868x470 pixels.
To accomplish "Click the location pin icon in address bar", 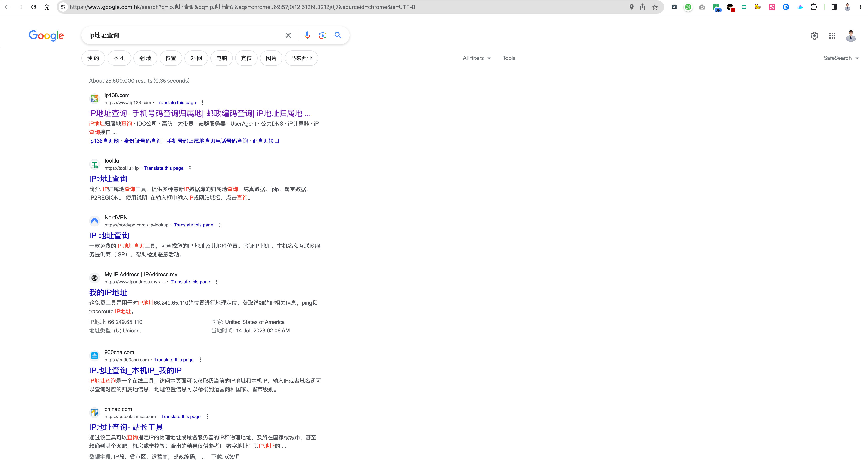I will [631, 7].
